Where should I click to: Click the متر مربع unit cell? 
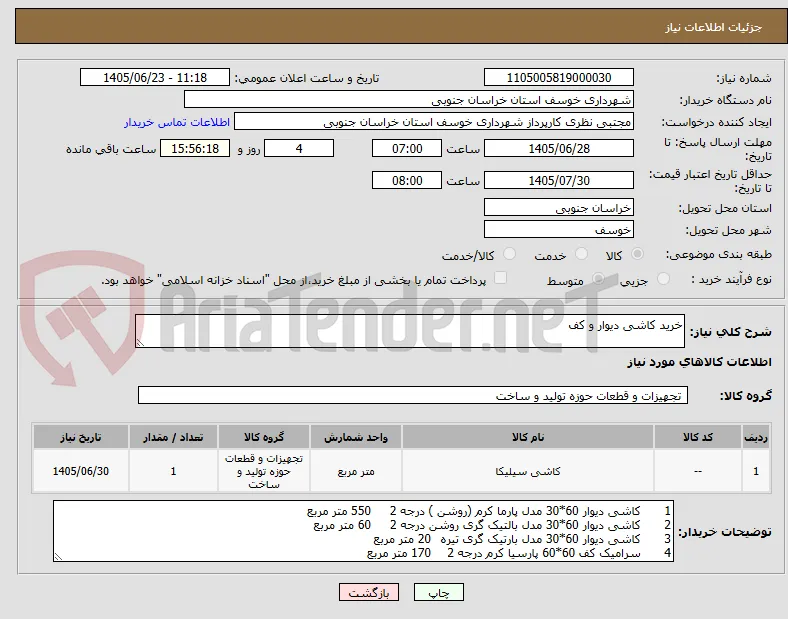[x=356, y=471]
